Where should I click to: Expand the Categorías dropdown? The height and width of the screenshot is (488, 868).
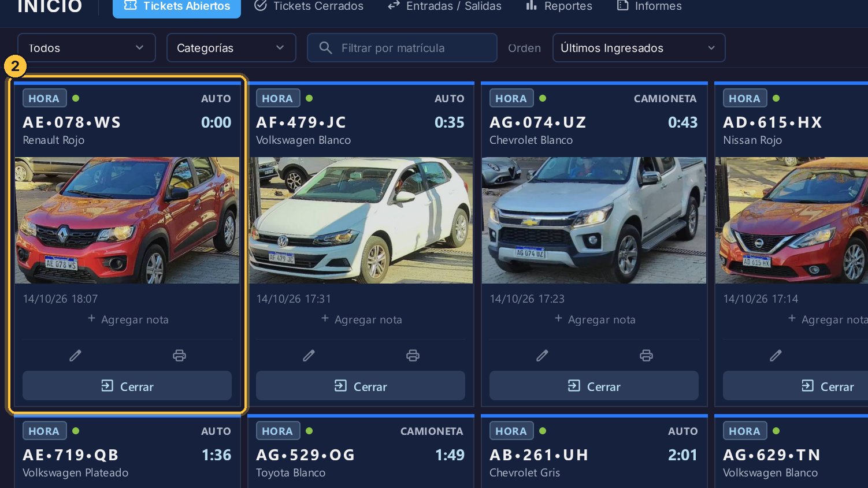tap(231, 48)
